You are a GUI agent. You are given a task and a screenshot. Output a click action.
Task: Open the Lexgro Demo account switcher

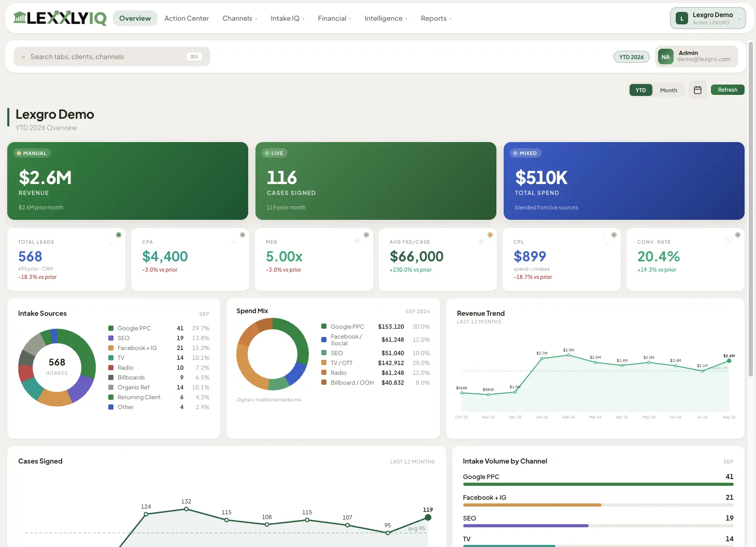pos(708,18)
